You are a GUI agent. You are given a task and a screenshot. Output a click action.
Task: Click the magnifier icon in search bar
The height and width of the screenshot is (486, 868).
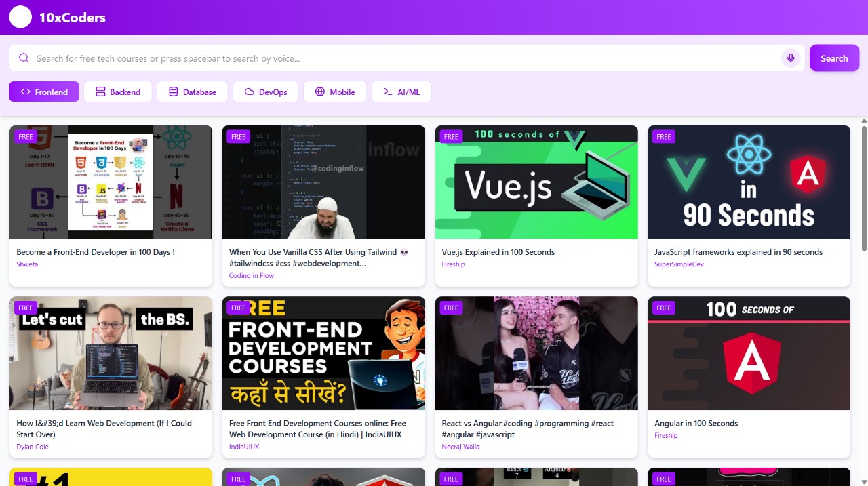coord(24,58)
